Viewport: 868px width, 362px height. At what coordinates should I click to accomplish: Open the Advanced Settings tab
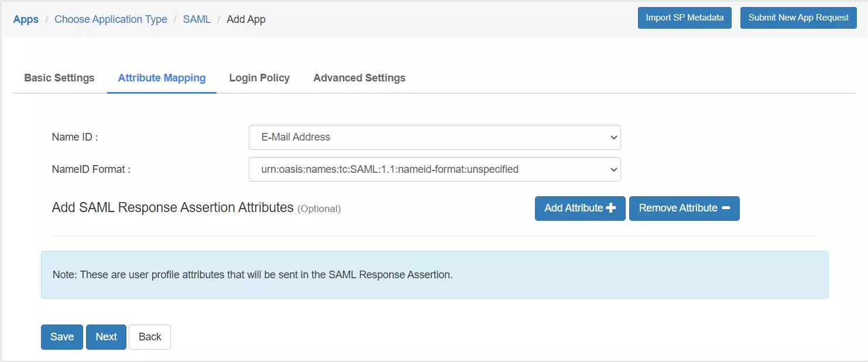(x=359, y=77)
